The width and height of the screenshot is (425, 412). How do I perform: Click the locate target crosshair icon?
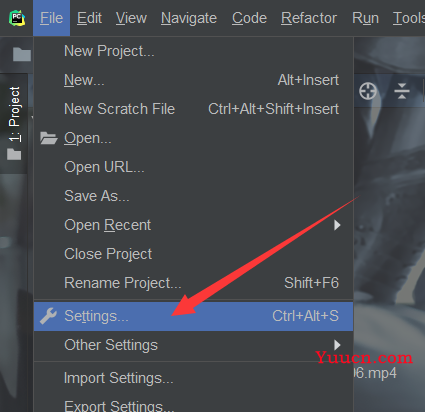(368, 91)
